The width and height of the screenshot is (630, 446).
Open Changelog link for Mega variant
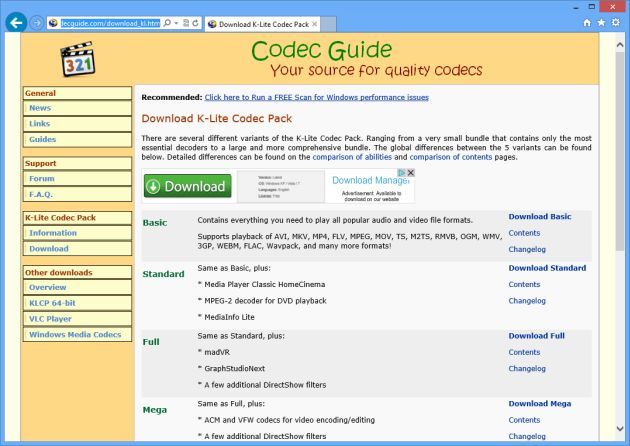pos(527,436)
